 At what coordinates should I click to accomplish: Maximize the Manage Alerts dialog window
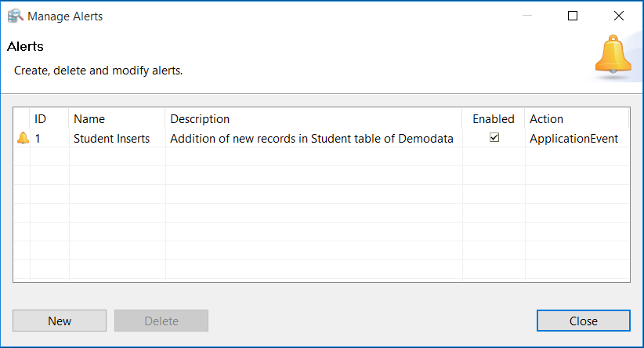[x=573, y=16]
